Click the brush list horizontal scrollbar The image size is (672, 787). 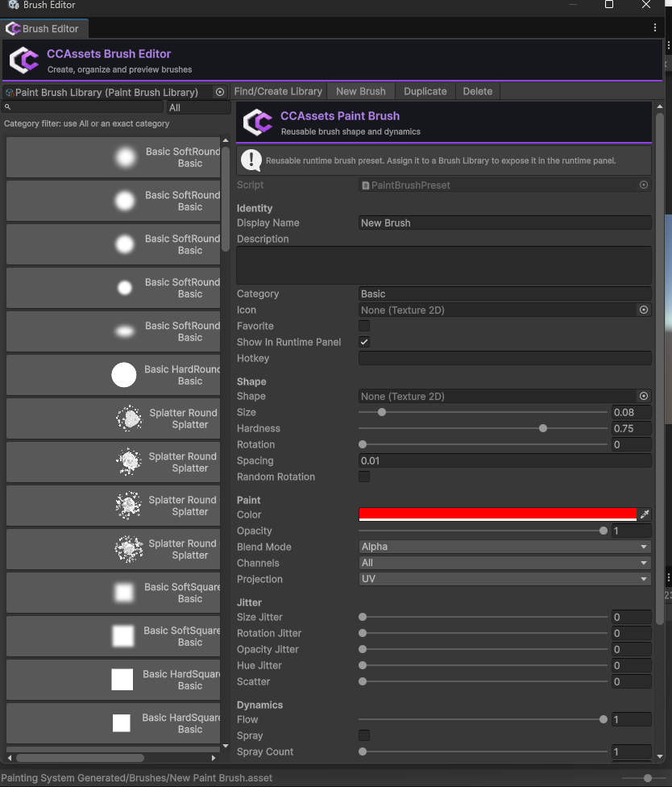pos(80,758)
